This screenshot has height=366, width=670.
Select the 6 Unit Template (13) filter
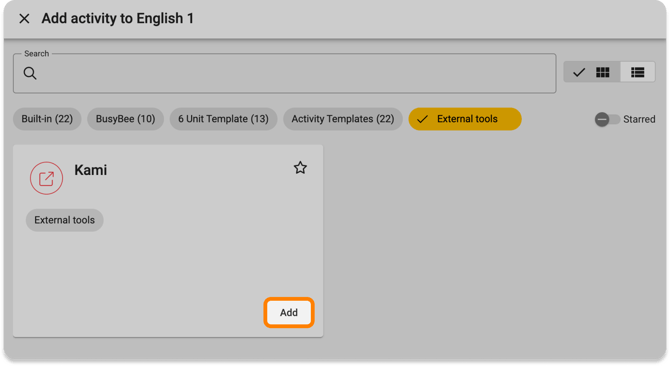(223, 119)
